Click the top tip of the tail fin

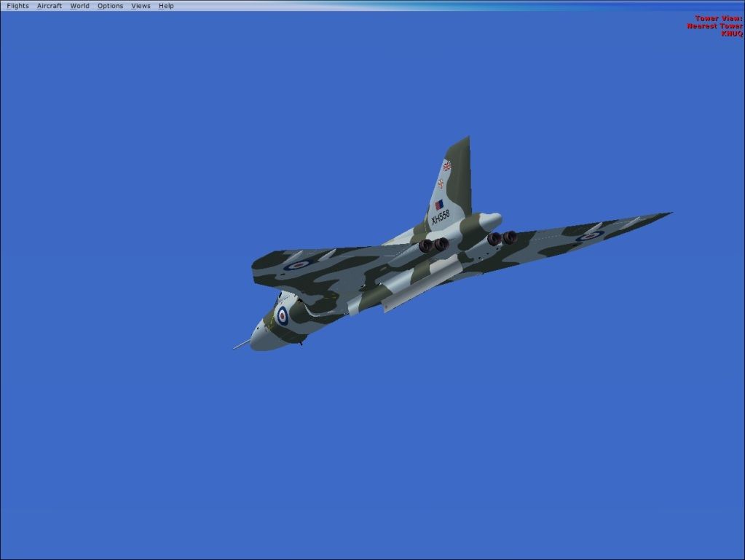click(467, 138)
